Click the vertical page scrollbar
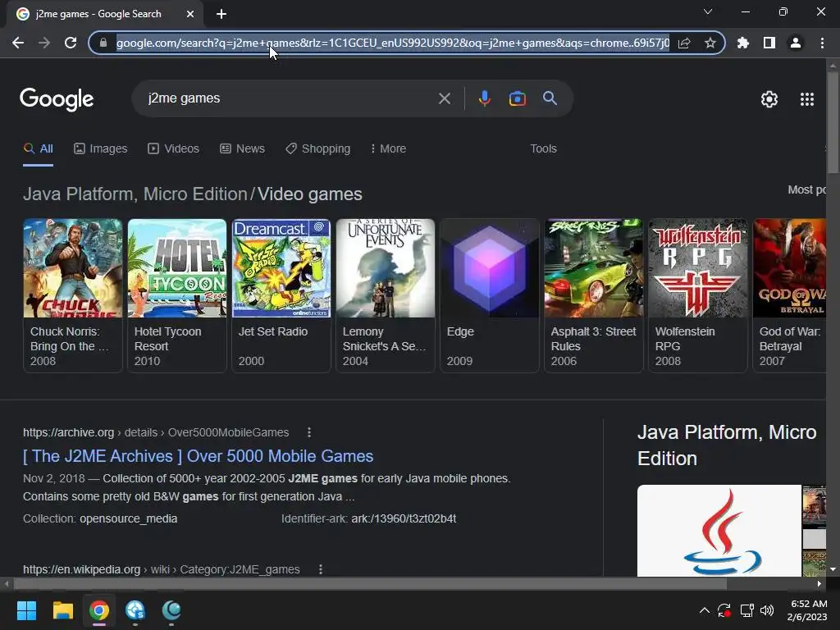The height and width of the screenshot is (630, 840). pos(833,122)
